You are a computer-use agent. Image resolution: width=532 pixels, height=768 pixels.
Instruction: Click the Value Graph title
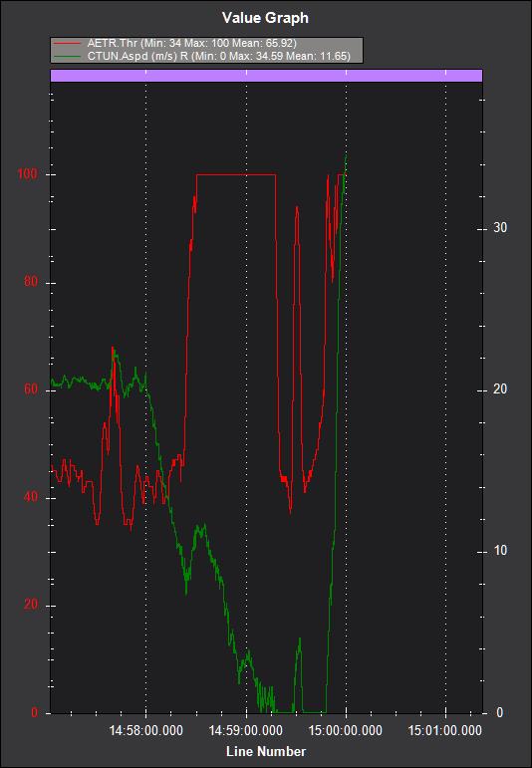click(265, 18)
